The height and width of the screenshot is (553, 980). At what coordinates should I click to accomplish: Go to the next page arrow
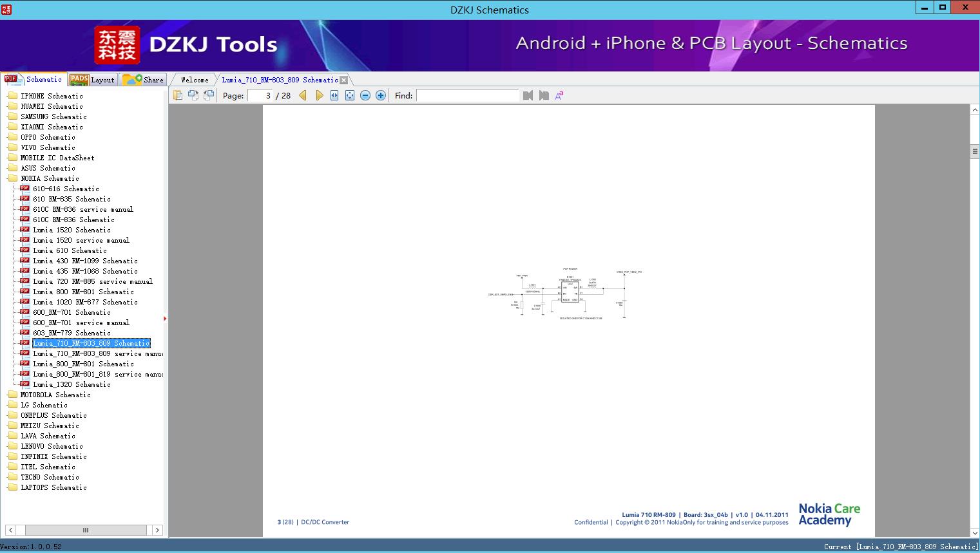(x=319, y=95)
